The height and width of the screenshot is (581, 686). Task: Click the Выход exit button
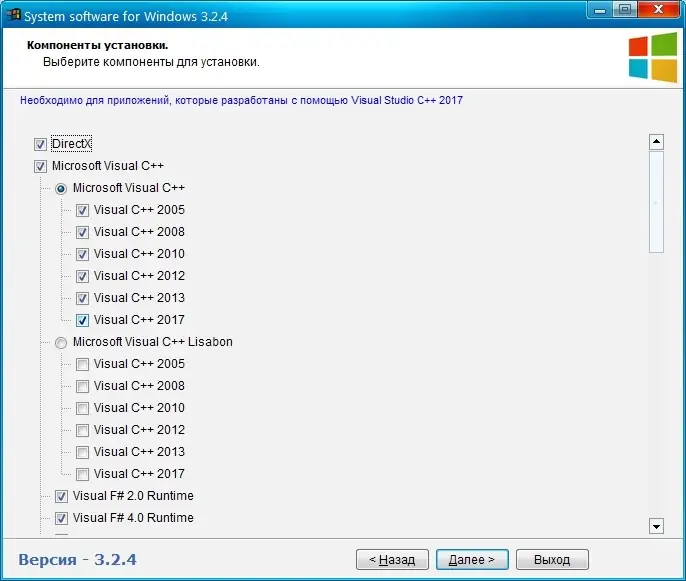[x=552, y=560]
